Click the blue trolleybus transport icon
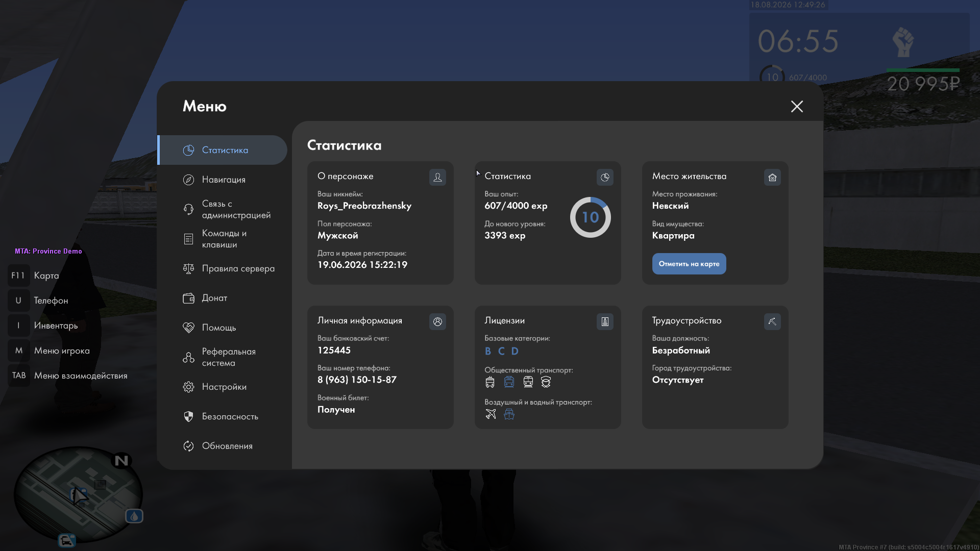This screenshot has width=980, height=551. [509, 382]
